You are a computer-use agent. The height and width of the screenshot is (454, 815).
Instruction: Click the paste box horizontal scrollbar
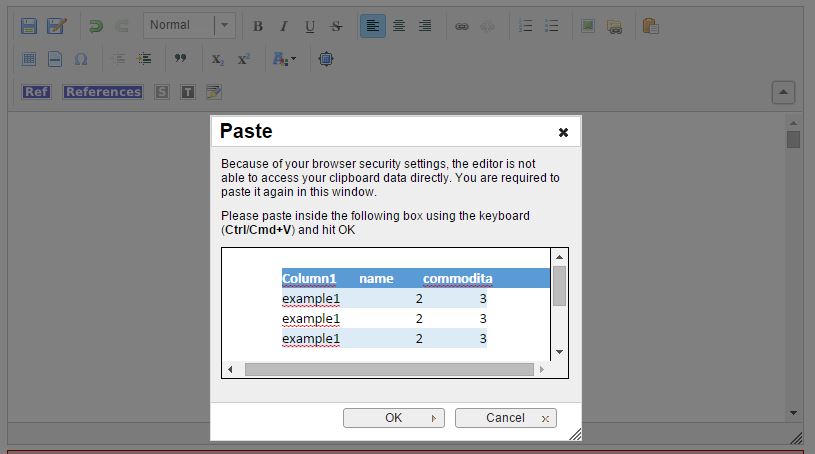(388, 370)
